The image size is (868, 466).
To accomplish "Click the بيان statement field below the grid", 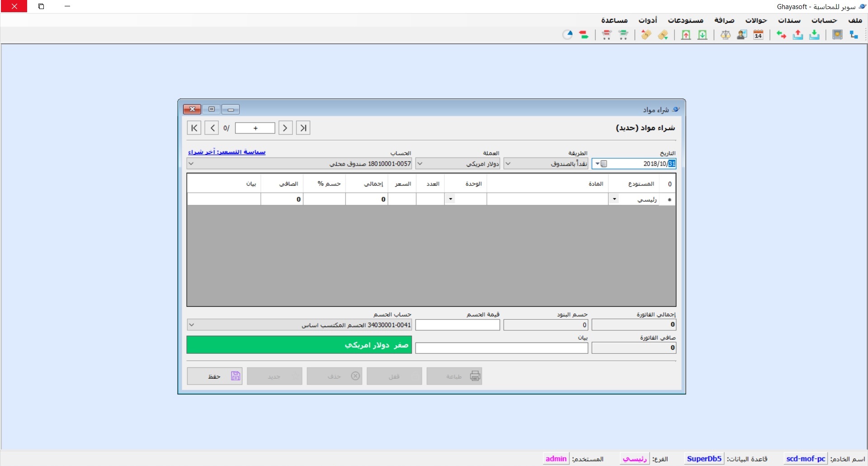I will [502, 348].
